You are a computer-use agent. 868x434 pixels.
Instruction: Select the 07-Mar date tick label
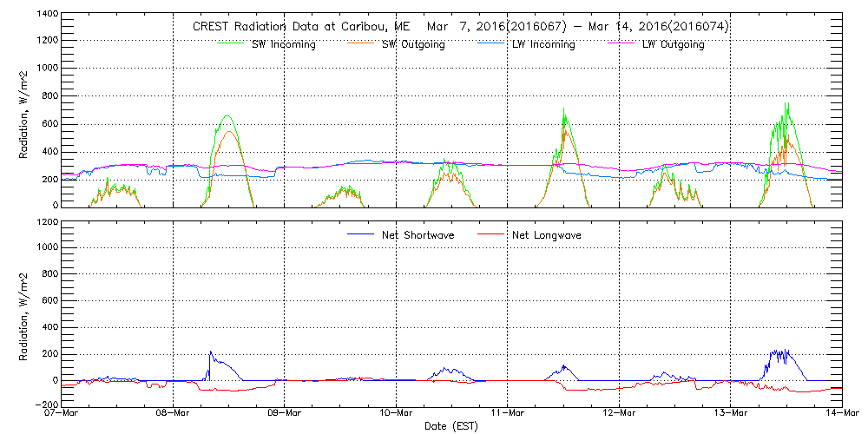62,413
